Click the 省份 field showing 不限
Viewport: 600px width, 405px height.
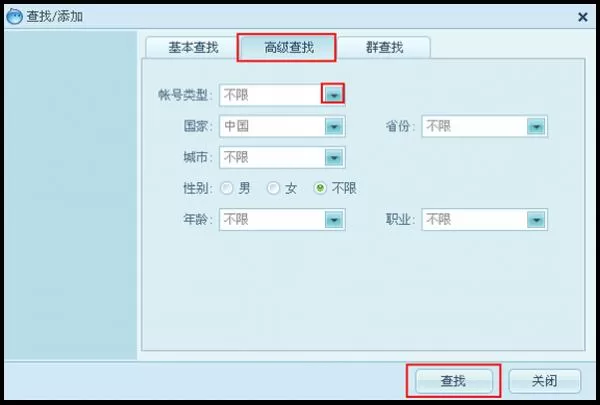point(484,126)
